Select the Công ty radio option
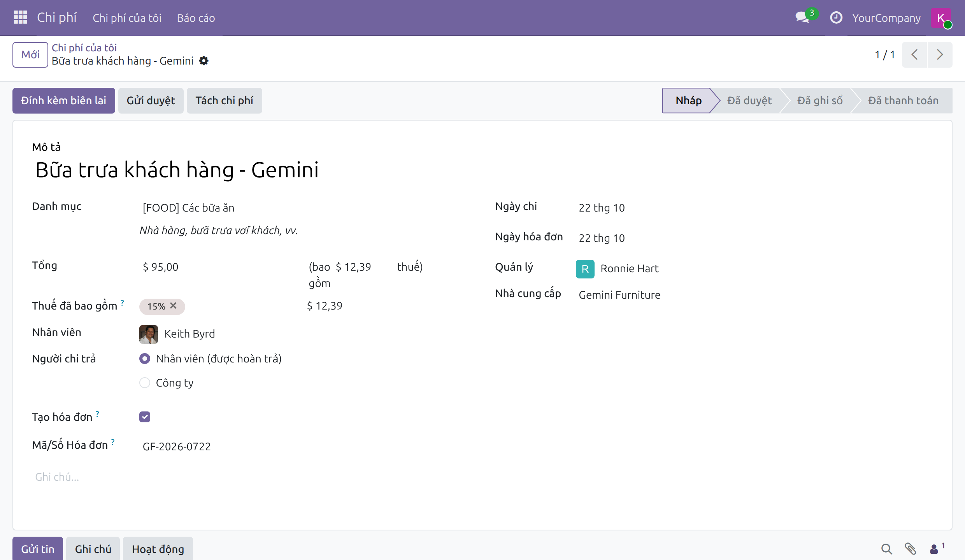The image size is (965, 560). (145, 383)
